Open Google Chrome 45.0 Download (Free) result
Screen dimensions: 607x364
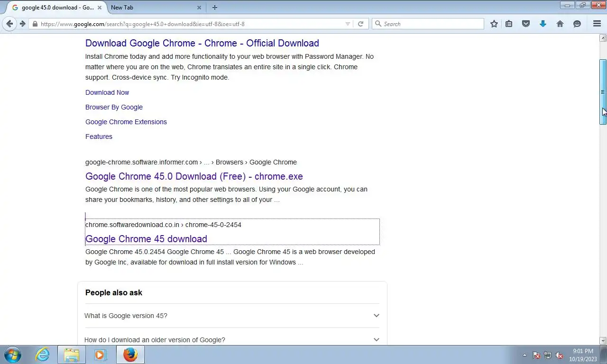(x=194, y=176)
